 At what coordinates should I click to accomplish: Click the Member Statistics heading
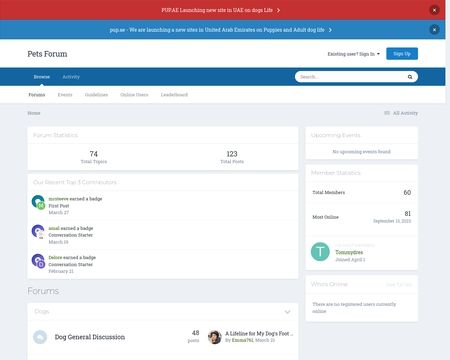(335, 173)
